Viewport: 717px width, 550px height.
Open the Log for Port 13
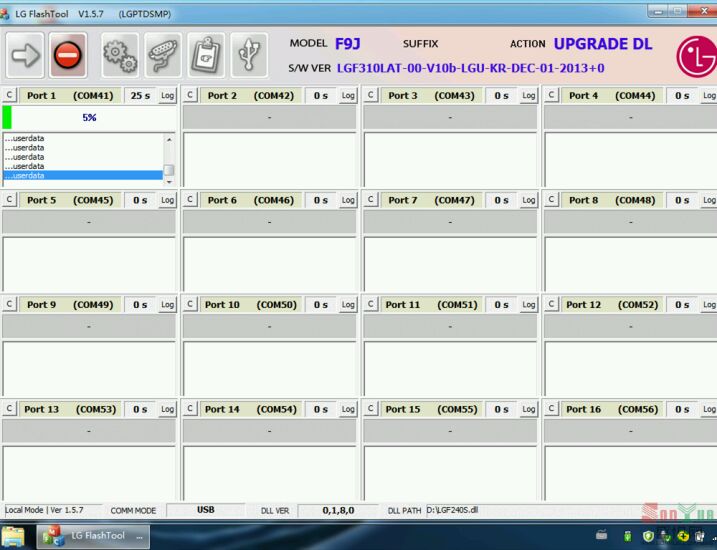click(167, 409)
